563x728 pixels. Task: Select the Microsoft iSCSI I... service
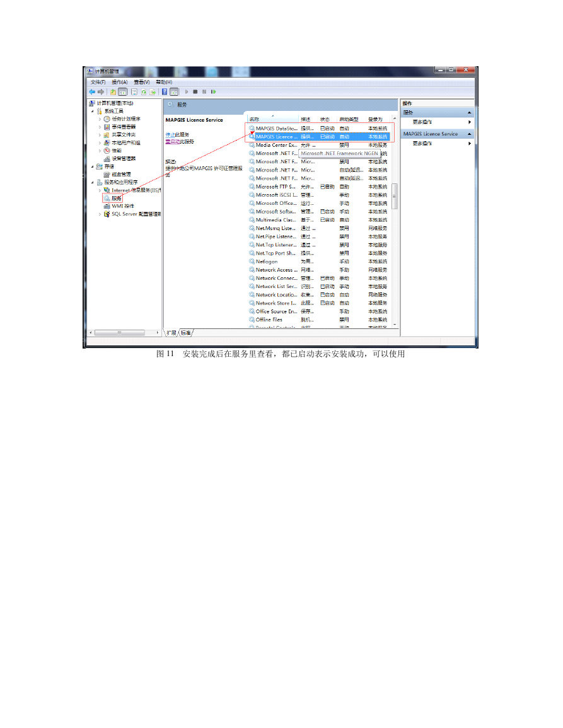[318, 195]
